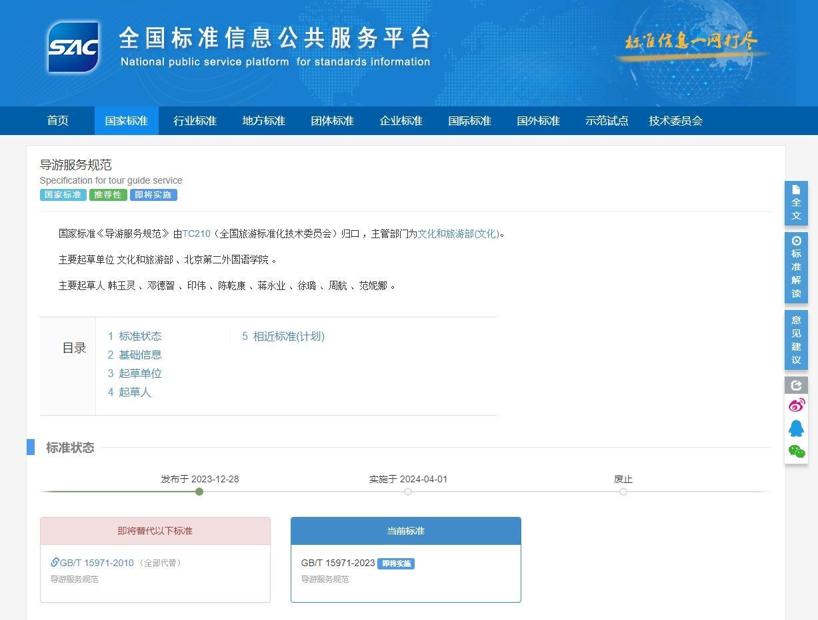Viewport: 818px width, 620px height.
Task: Switch to the 行业标准 tab
Action: click(x=195, y=121)
